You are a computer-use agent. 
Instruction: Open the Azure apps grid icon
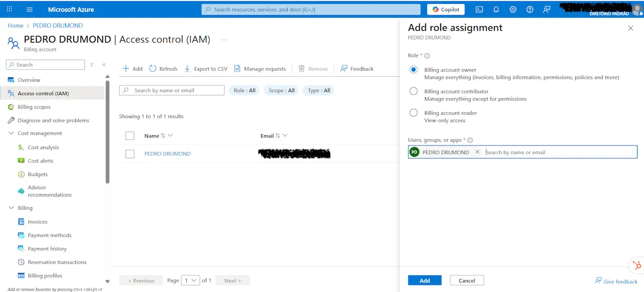(10, 9)
